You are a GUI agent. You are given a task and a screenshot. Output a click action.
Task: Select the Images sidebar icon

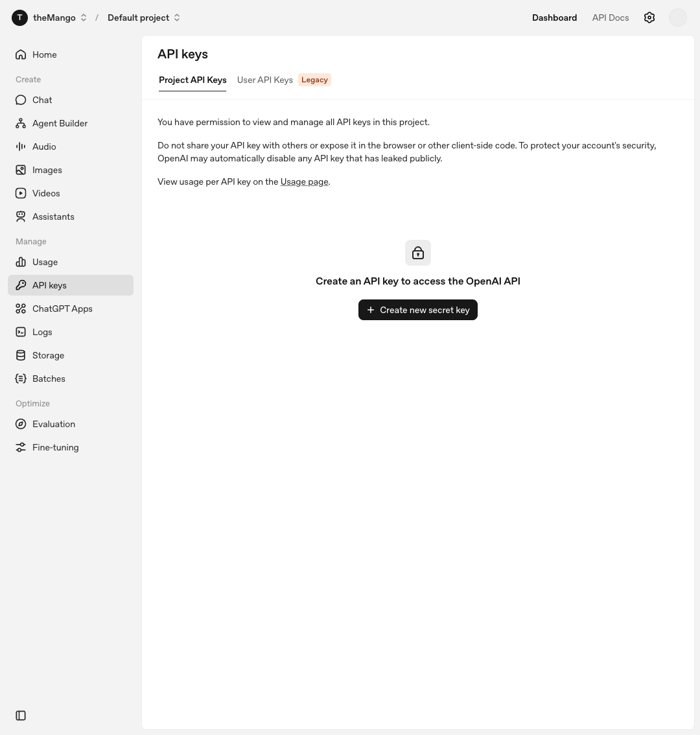pyautogui.click(x=21, y=170)
